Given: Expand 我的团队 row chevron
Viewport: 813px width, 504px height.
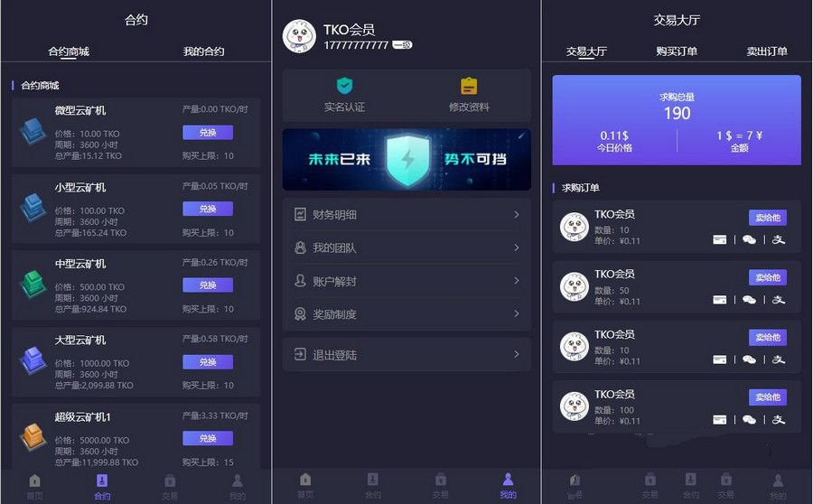Looking at the screenshot, I should [517, 247].
